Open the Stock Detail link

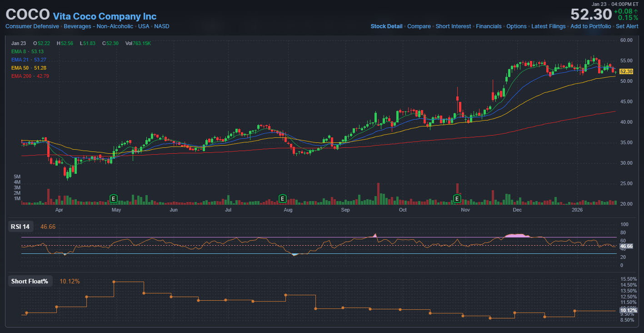point(386,26)
